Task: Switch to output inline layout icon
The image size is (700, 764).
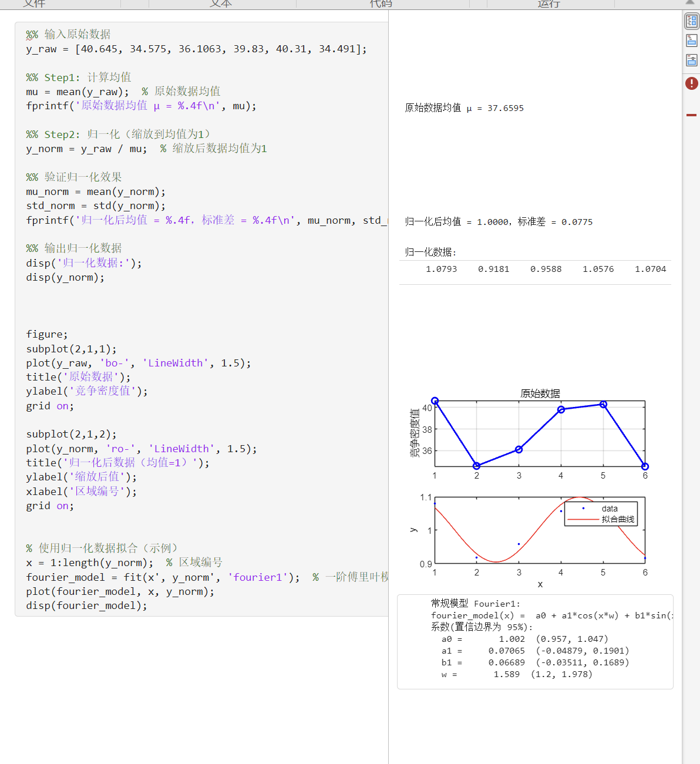Action: [x=692, y=41]
